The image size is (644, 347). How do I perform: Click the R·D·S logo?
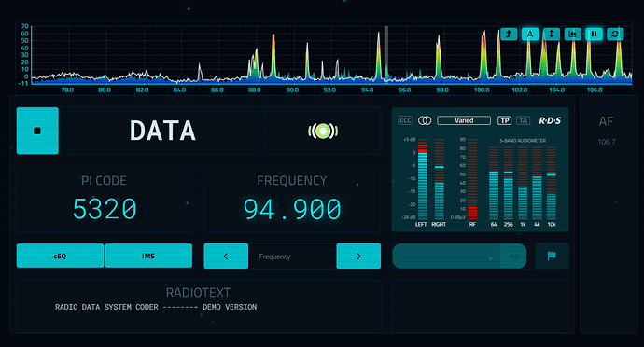[x=550, y=120]
